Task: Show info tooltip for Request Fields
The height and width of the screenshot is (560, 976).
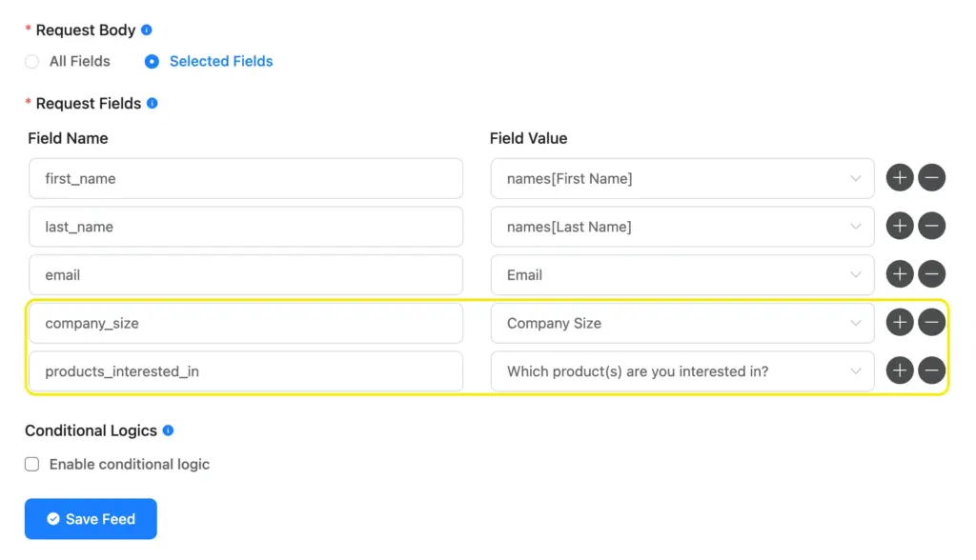Action: click(x=152, y=103)
